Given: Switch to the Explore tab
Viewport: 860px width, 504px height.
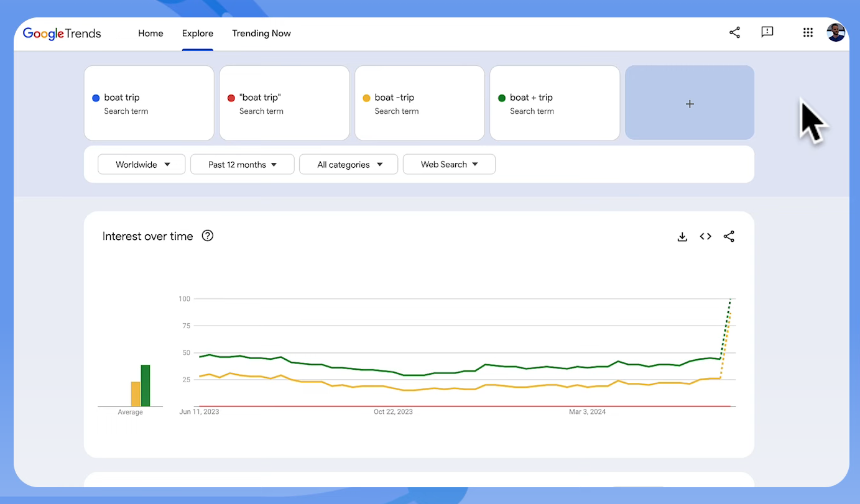Looking at the screenshot, I should 198,34.
